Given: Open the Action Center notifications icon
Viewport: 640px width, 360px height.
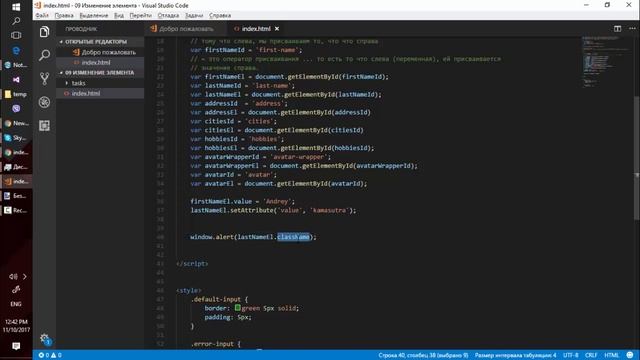Looking at the screenshot, I should click(x=16, y=346).
